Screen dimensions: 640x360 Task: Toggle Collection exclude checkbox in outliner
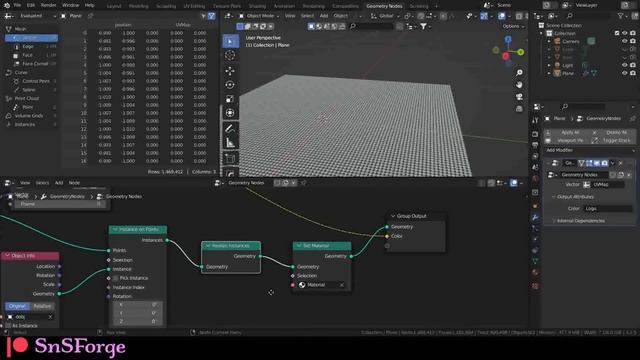[617, 33]
